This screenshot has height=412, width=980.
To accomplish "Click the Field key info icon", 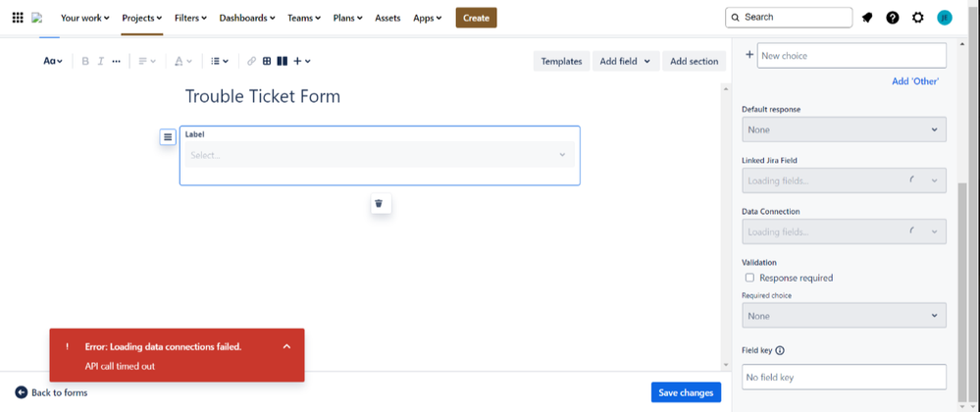I will 779,350.
